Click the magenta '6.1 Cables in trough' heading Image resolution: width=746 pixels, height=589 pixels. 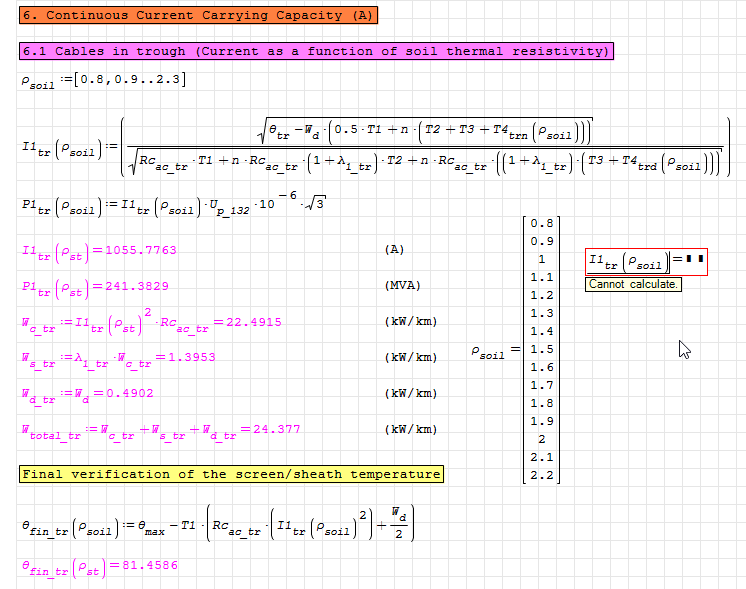pos(317,51)
